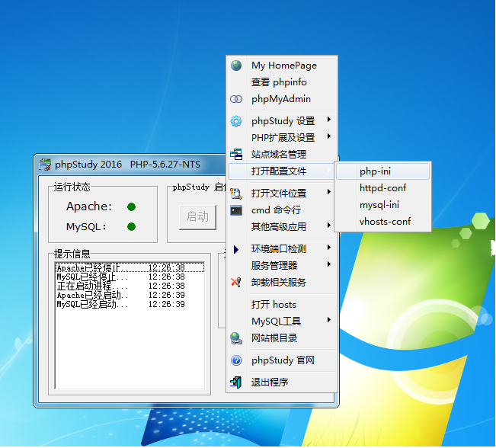This screenshot has width=496, height=448.
Task: Click the gear icon beside phpStudy 设置
Action: pos(236,121)
